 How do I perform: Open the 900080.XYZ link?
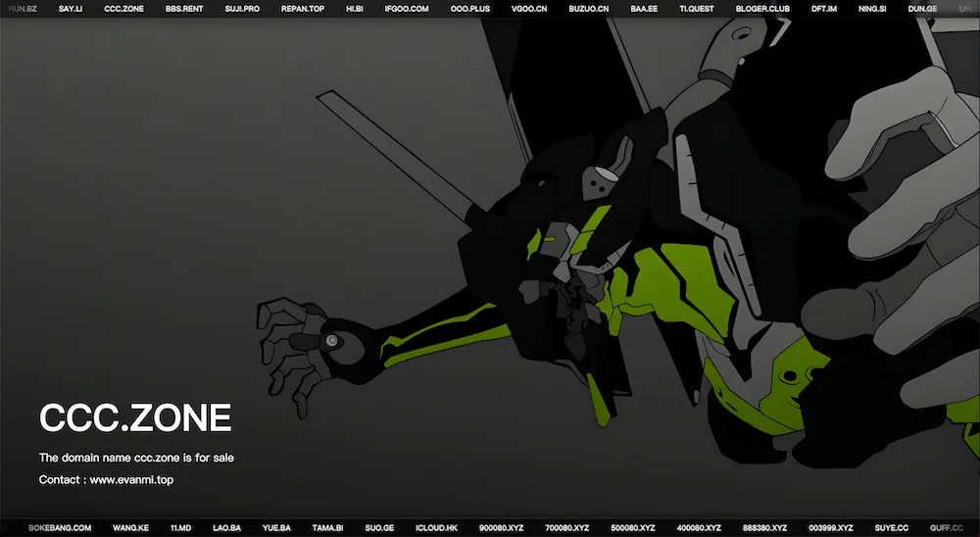[x=501, y=527]
